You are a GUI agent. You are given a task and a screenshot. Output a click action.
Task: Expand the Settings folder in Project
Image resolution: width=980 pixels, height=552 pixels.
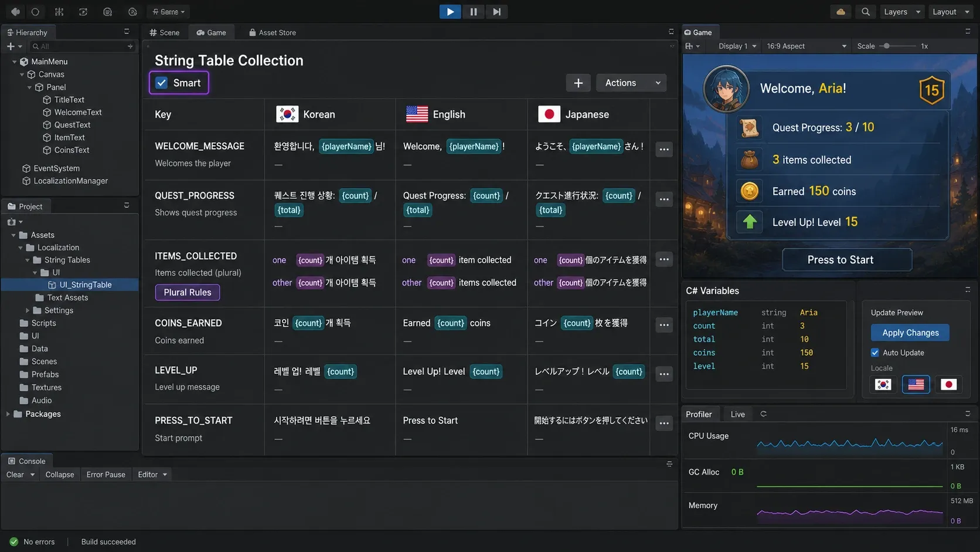coord(28,310)
